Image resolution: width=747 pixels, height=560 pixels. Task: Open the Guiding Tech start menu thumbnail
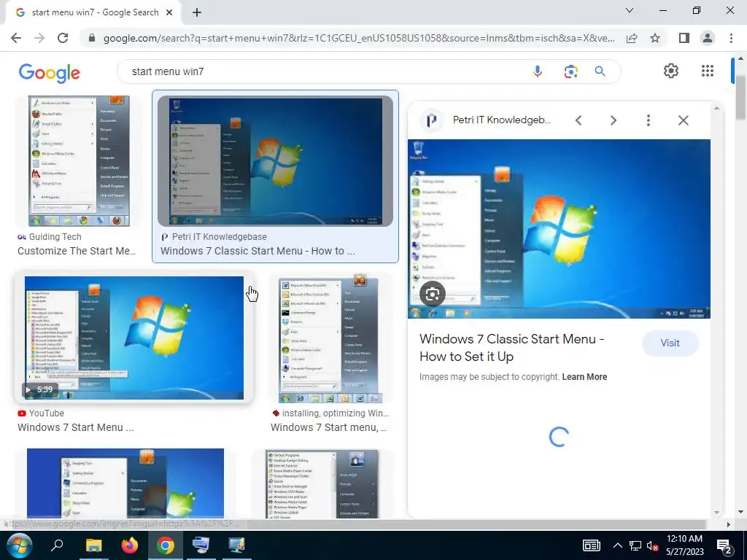coord(79,161)
